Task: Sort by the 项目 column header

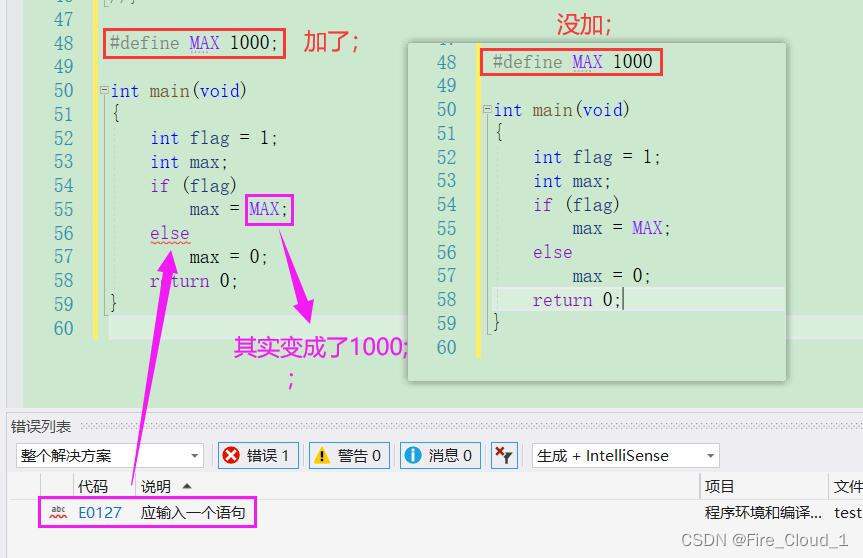Action: click(x=719, y=486)
